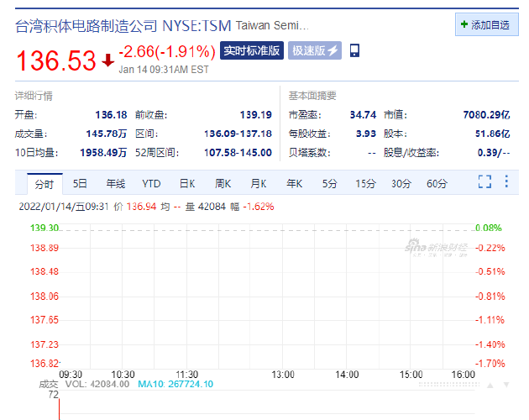Viewport: 529px width, 420px height.
Task: Click the previous close 139.19
Action: (256, 115)
